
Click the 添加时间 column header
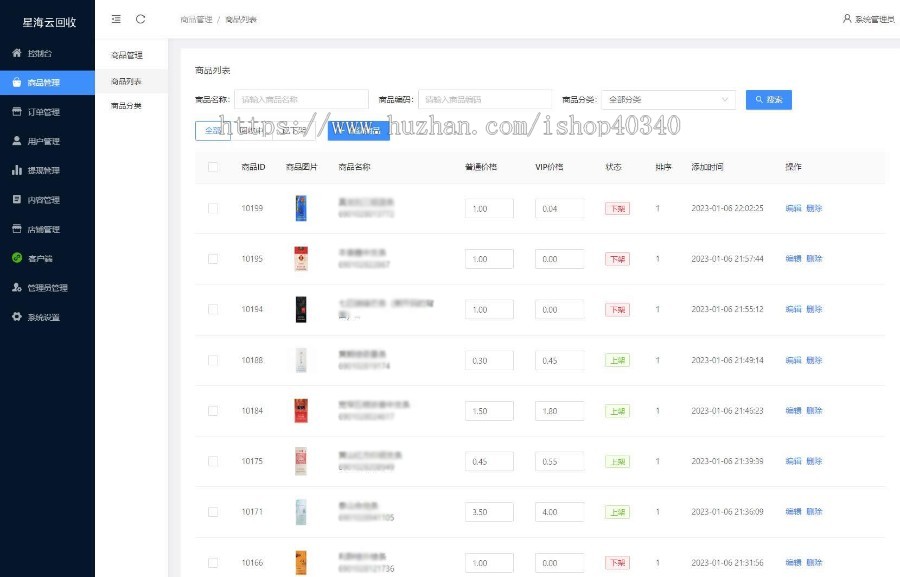pyautogui.click(x=707, y=167)
